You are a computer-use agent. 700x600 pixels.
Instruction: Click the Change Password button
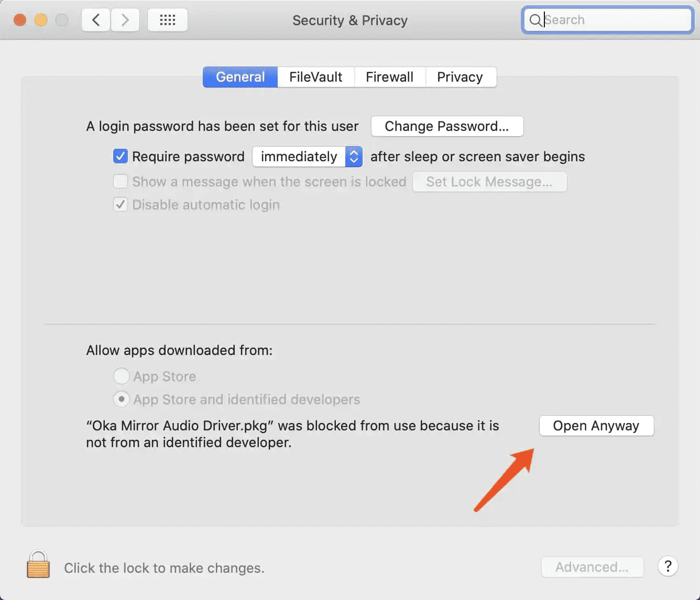[446, 126]
